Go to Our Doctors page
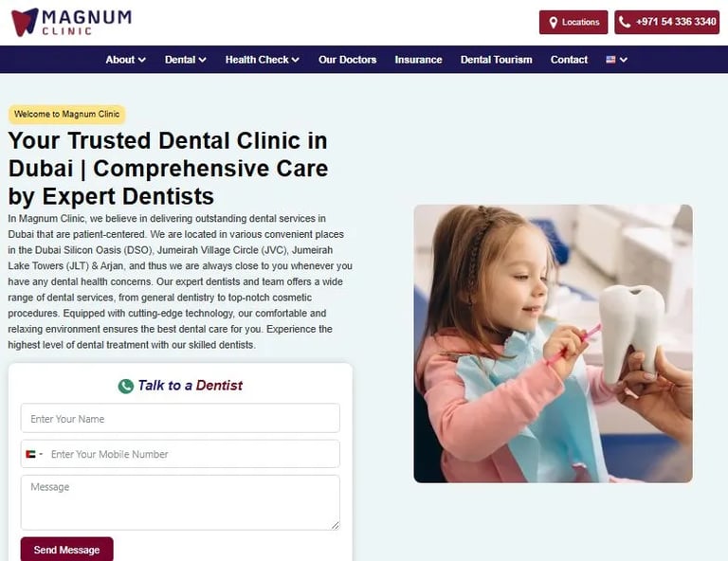The image size is (728, 561). [x=347, y=60]
